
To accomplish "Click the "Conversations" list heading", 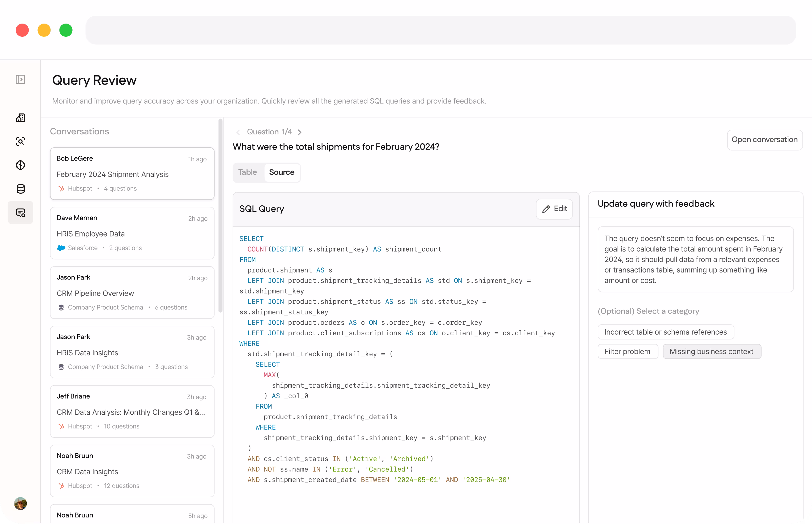I will coord(79,131).
